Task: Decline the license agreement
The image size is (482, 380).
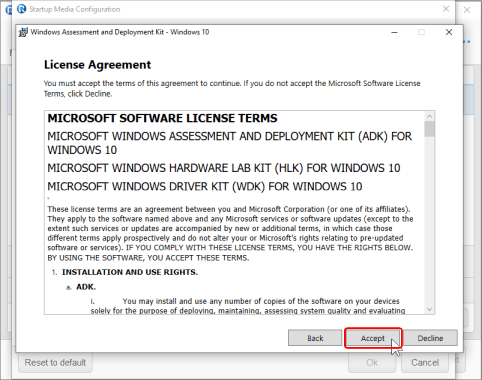Action: [430, 338]
